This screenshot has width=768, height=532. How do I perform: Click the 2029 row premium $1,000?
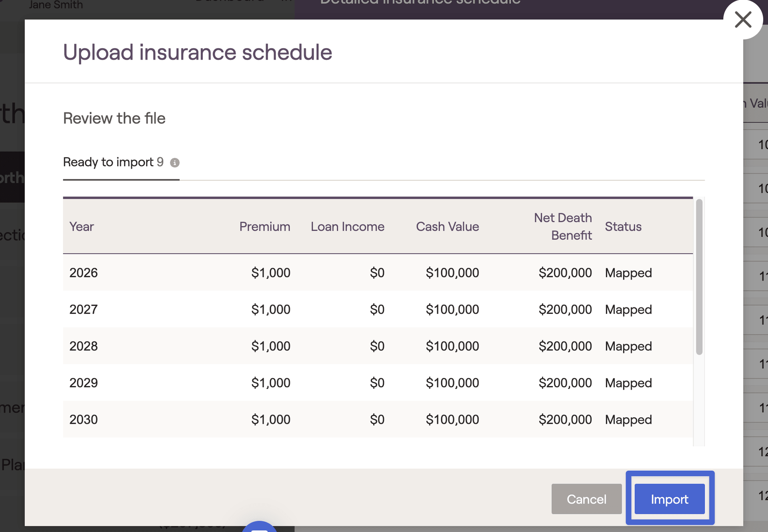tap(270, 383)
